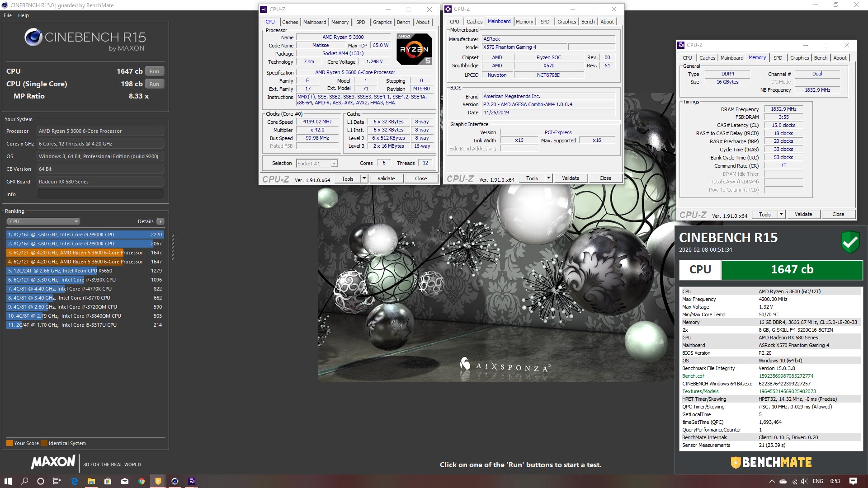Open Memory tab in Mainboard CPU-Z window

(524, 22)
